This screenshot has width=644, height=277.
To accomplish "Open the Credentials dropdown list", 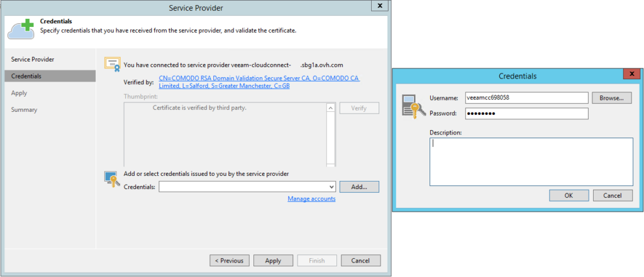I will [x=332, y=187].
